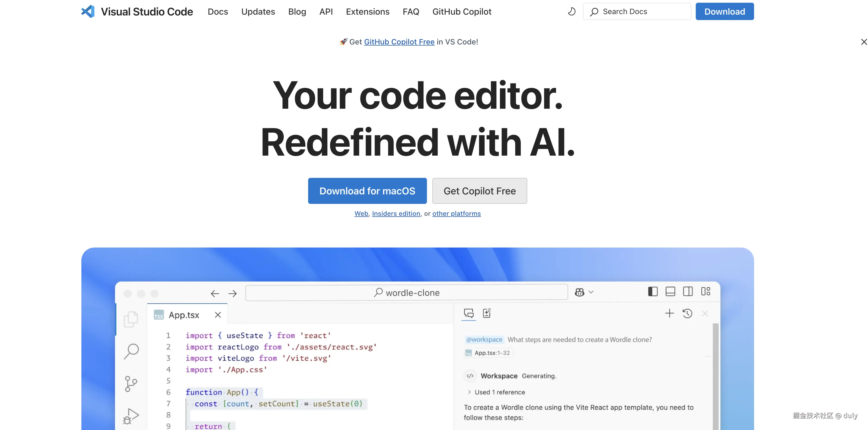Open the Search icon in activity bar
868x430 pixels.
[x=131, y=351]
